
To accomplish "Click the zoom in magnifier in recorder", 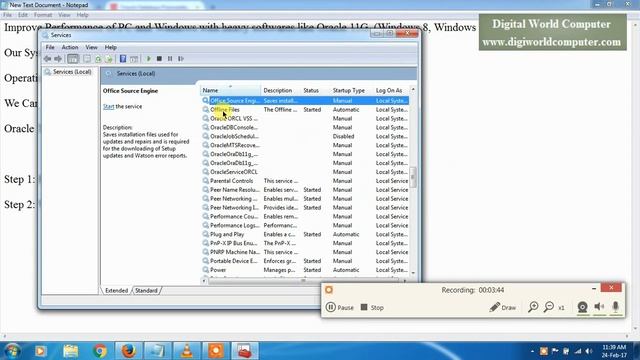I will pos(533,307).
